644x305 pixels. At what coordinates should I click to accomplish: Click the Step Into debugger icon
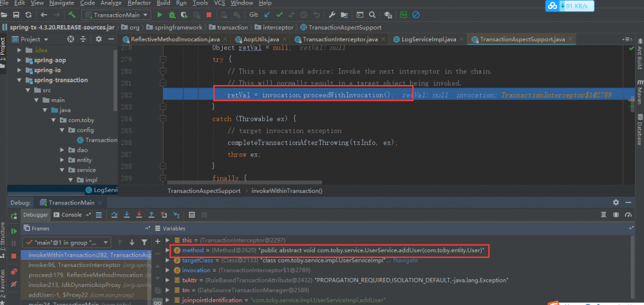[126, 215]
